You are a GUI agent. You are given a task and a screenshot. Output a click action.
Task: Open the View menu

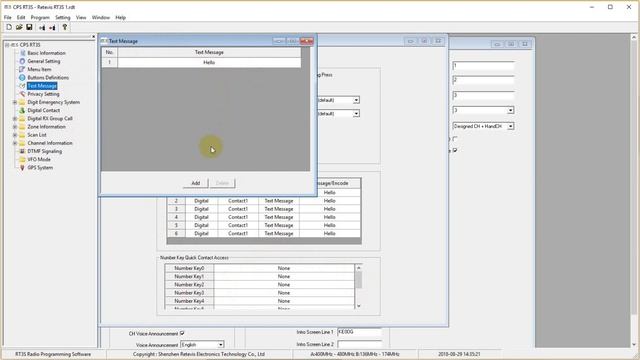pyautogui.click(x=81, y=18)
